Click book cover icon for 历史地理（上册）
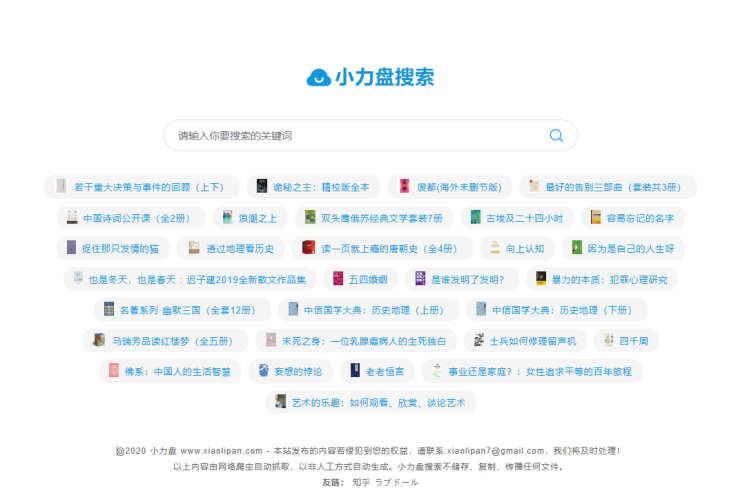 click(x=293, y=309)
